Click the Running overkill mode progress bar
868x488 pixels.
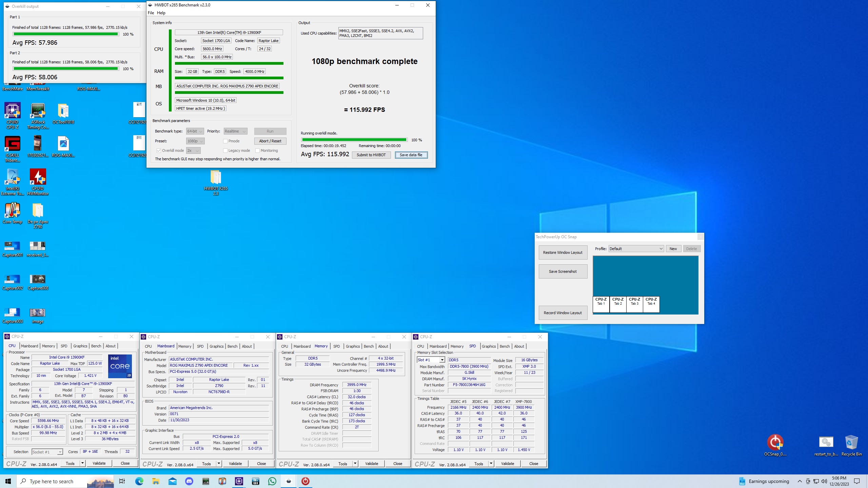click(354, 140)
